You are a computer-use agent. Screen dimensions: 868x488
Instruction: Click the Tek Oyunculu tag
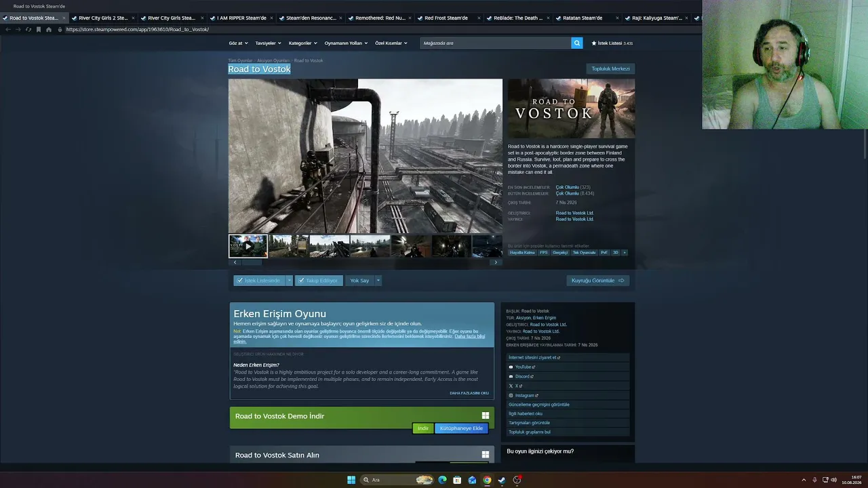point(584,253)
